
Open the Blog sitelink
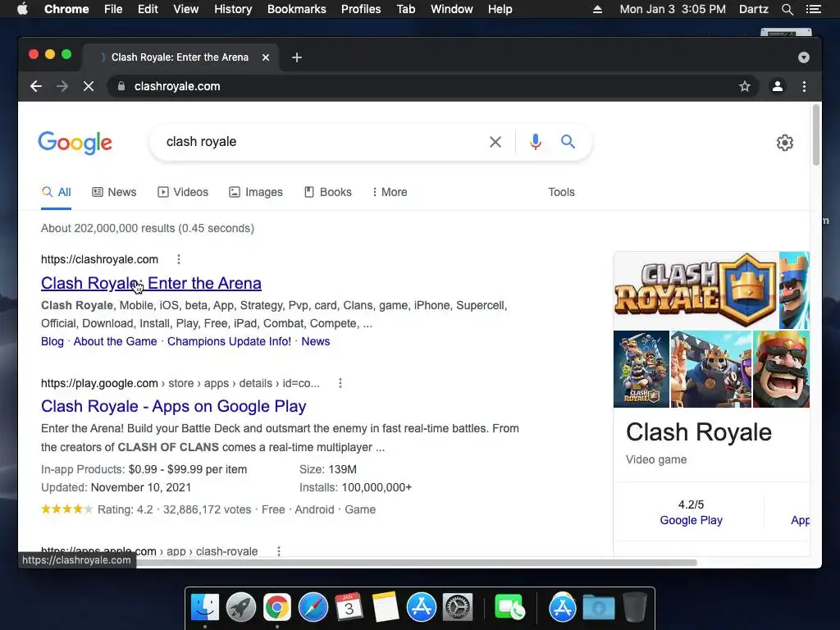52,342
